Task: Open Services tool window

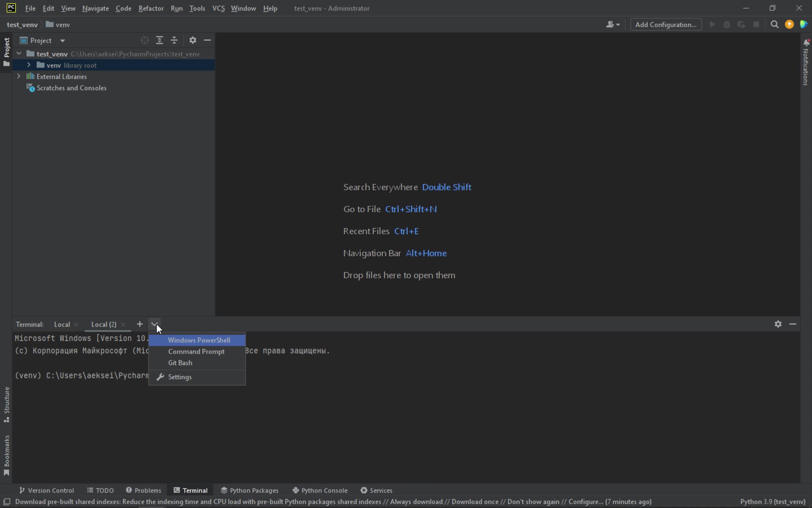Action: click(x=376, y=490)
